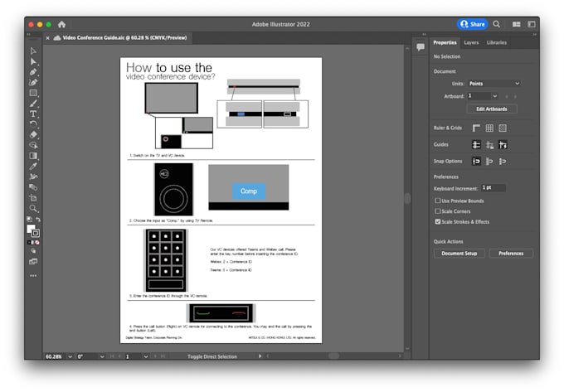Click the Fill color swatch in toolbar
Viewport: 564px width, 392px height.
(x=31, y=229)
